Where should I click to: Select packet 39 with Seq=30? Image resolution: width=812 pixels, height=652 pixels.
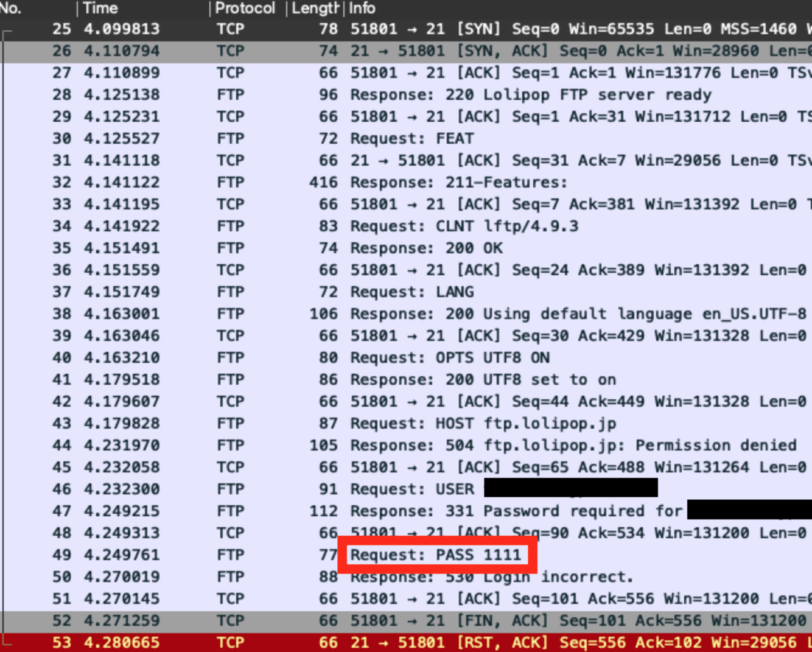click(406, 336)
